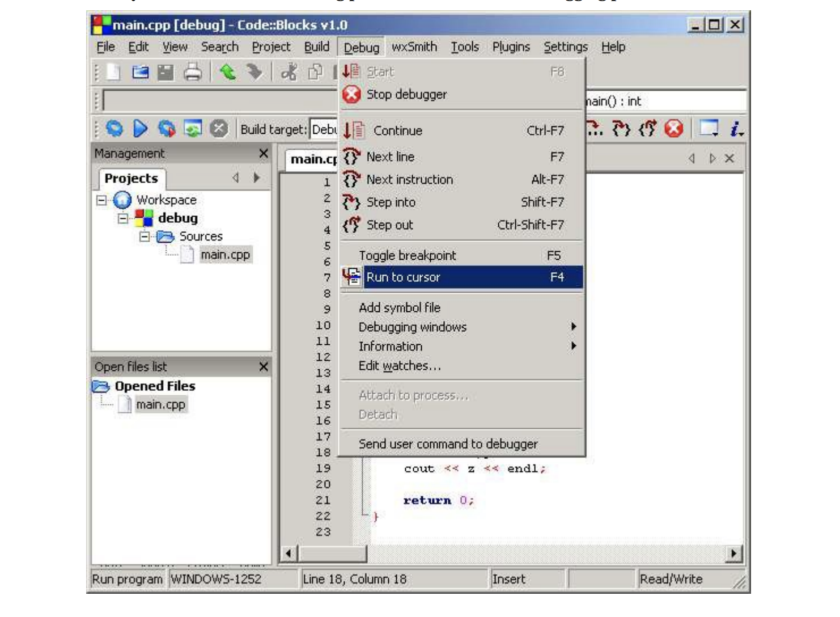Click the red Stop debugger toolbar icon
Image resolution: width=840 pixels, height=617 pixels.
coord(673,129)
